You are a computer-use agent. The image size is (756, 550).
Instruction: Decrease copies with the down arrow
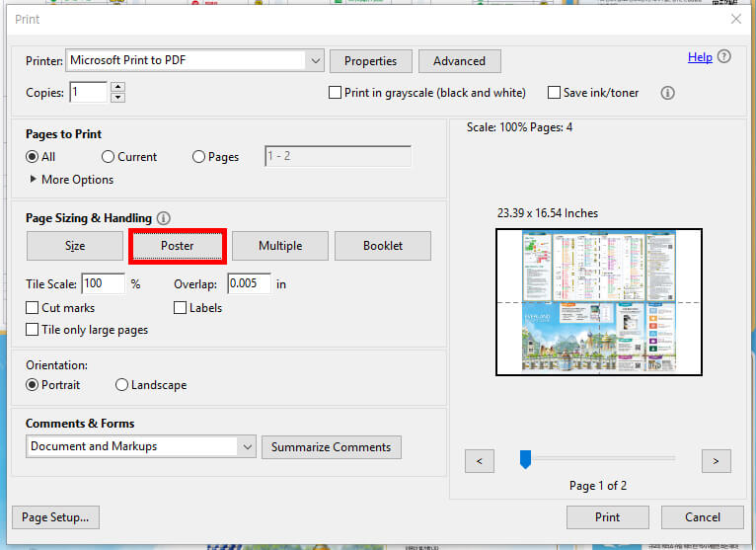point(118,98)
